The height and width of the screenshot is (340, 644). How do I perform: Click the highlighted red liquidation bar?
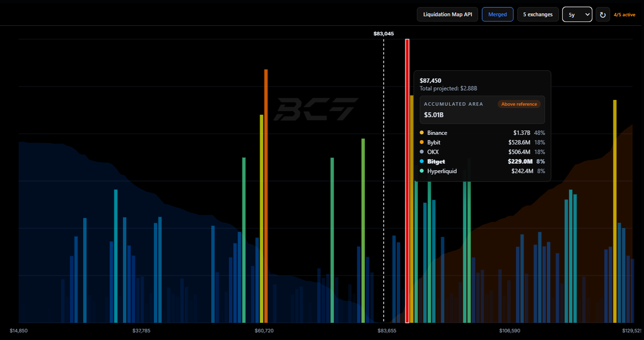[x=407, y=180]
